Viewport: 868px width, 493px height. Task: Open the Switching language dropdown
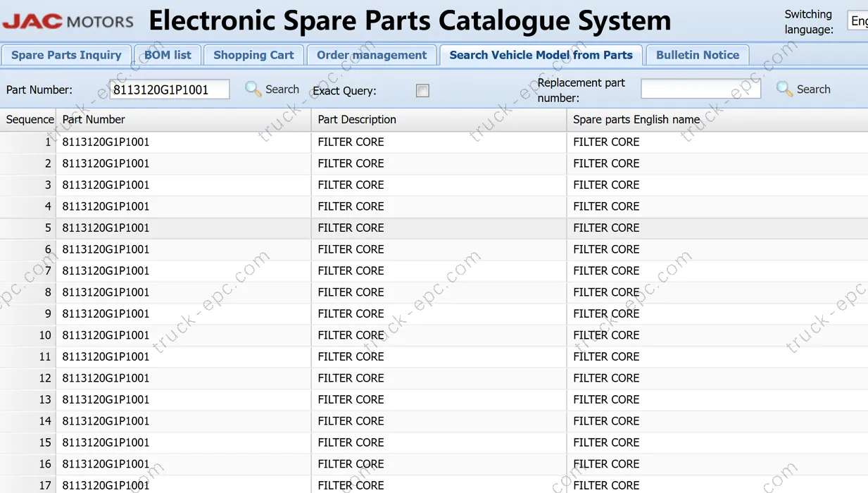[x=857, y=21]
